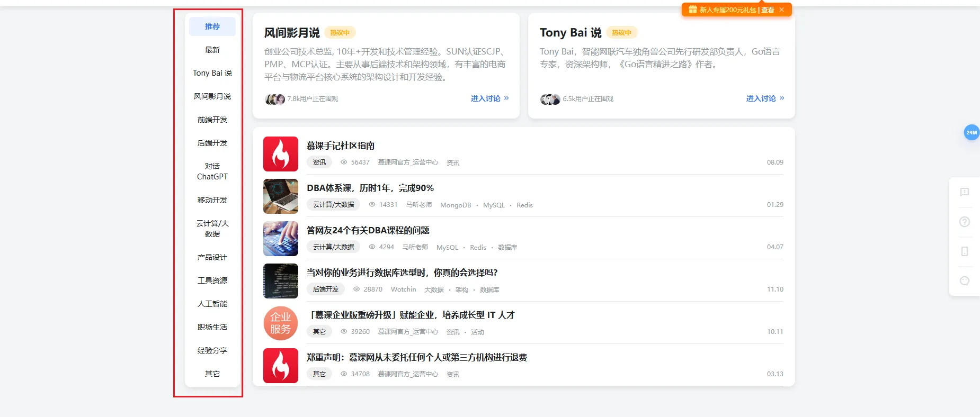
Task: Open article 答网友24个有关DBA课程的问题
Action: pyautogui.click(x=368, y=230)
